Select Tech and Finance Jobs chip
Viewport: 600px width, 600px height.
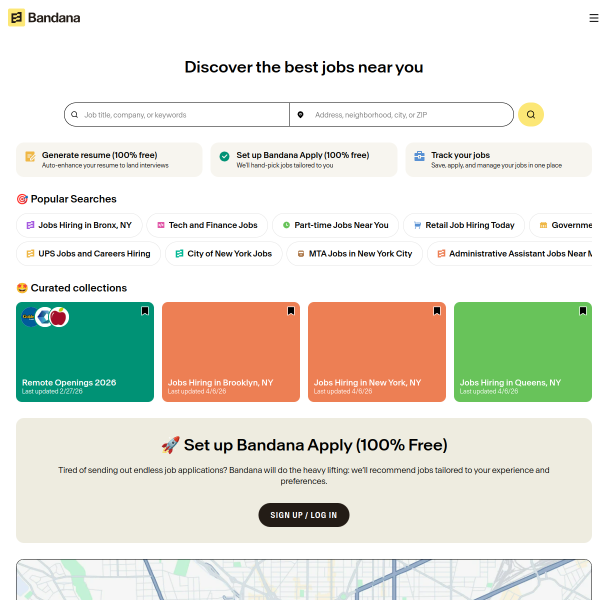[x=207, y=225]
